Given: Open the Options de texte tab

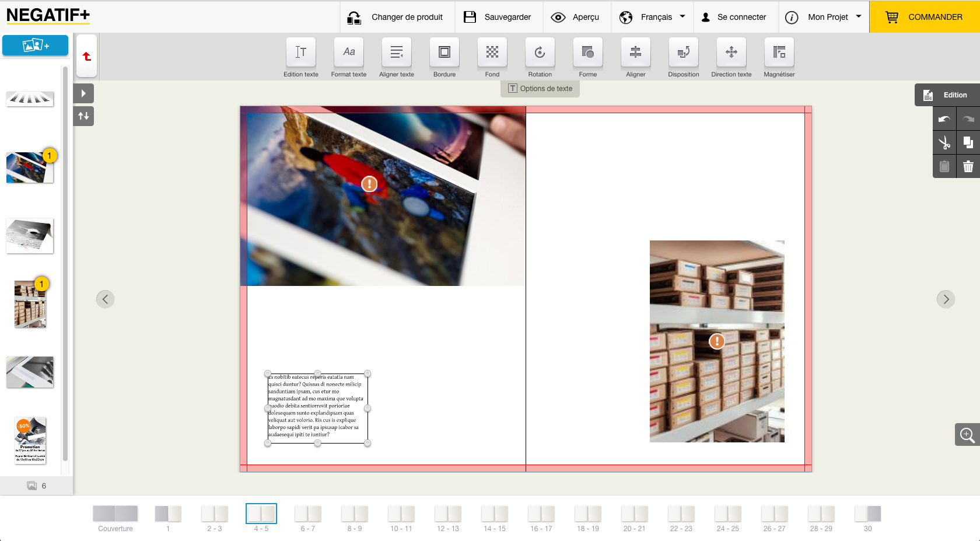Looking at the screenshot, I should point(540,89).
